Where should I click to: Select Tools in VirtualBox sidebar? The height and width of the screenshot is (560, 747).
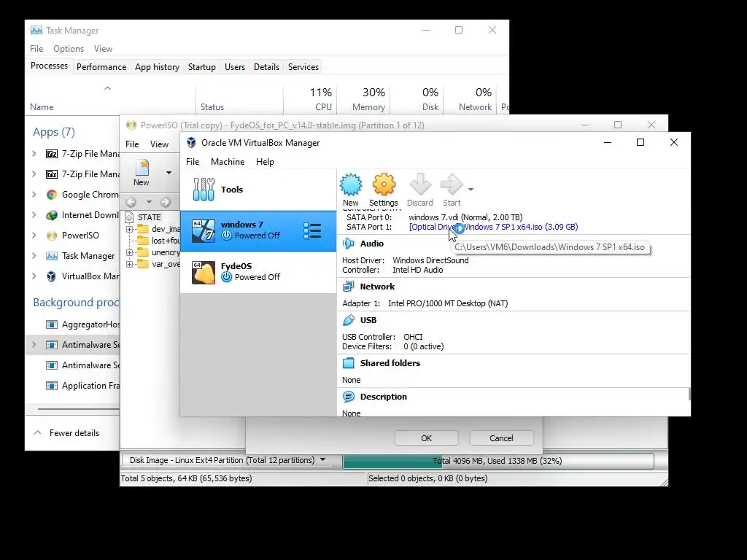click(x=258, y=190)
